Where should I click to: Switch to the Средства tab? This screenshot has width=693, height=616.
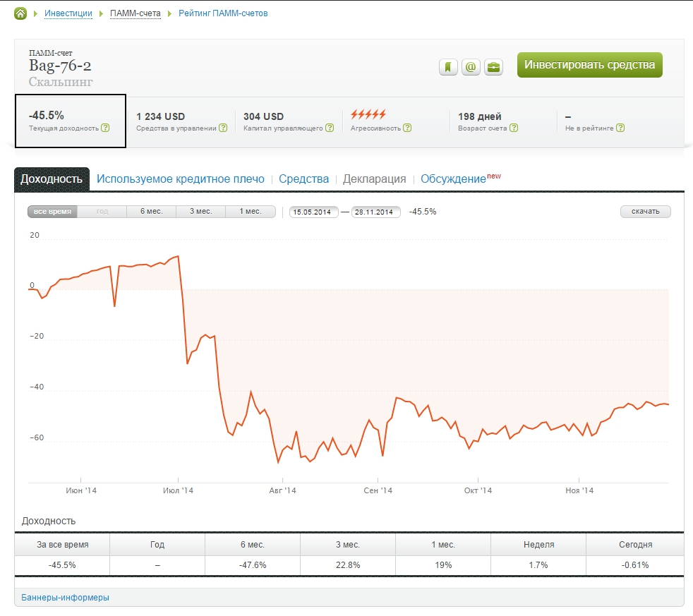[303, 179]
